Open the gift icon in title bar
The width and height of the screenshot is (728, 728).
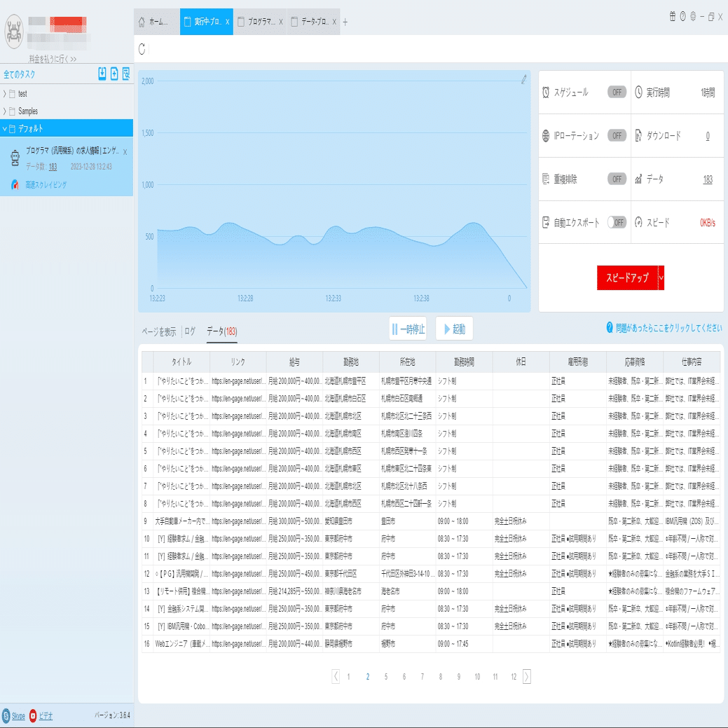(672, 17)
